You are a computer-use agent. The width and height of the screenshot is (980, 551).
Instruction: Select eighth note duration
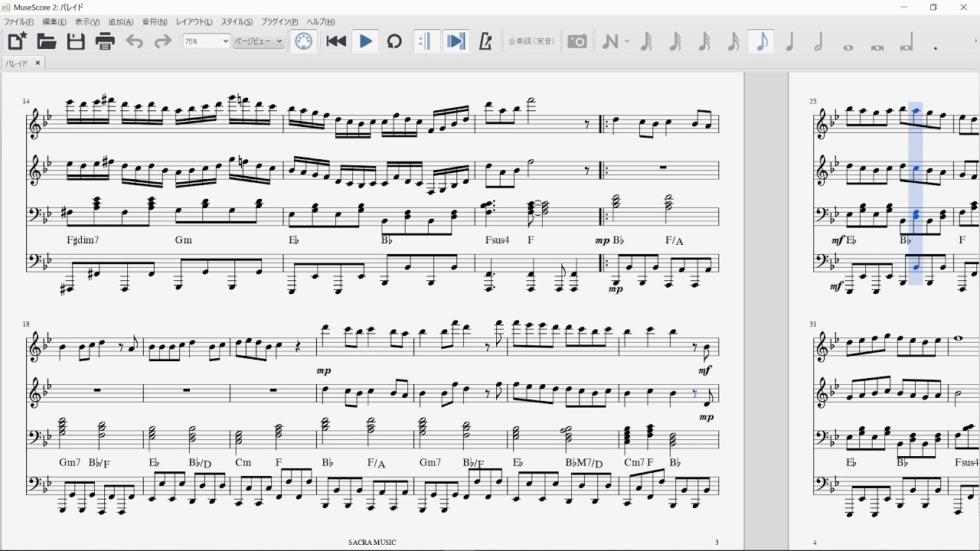pos(762,41)
